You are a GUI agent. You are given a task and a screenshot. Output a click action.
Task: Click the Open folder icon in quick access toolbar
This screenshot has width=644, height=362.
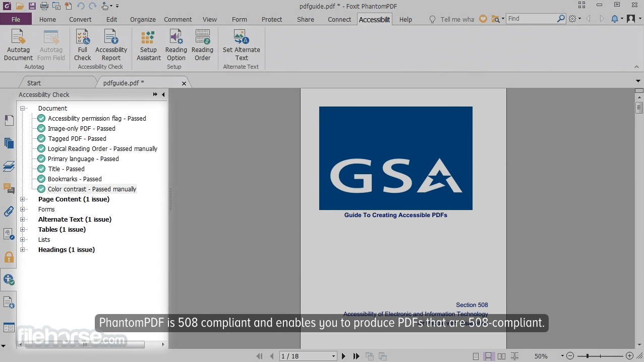(x=20, y=6)
